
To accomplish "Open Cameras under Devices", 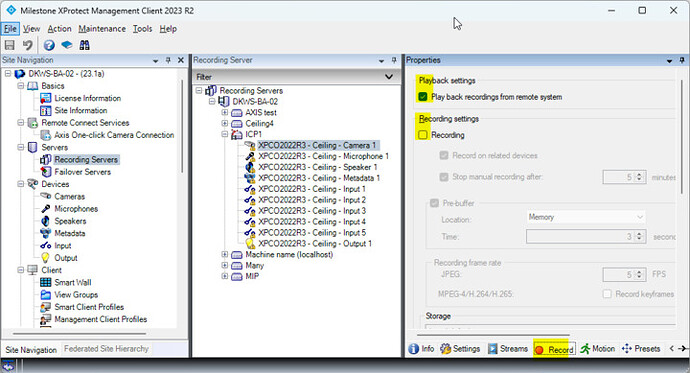I will [70, 197].
